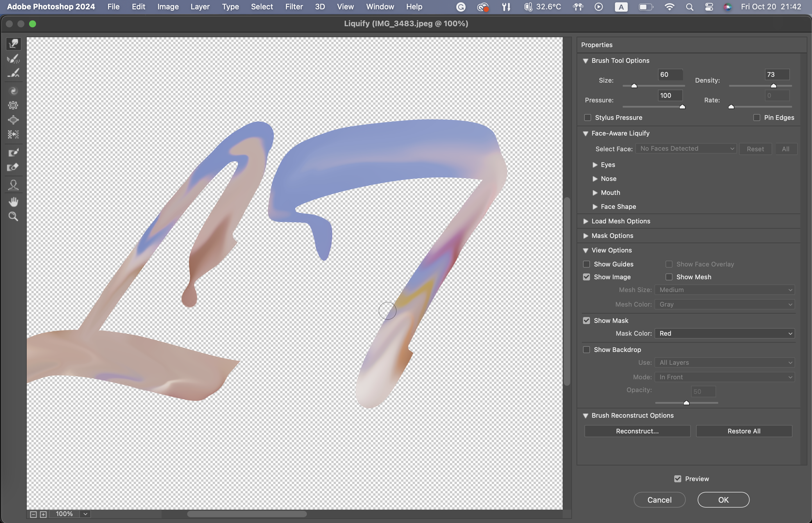Select the Bloat tool
This screenshot has width=812, height=523.
(14, 120)
